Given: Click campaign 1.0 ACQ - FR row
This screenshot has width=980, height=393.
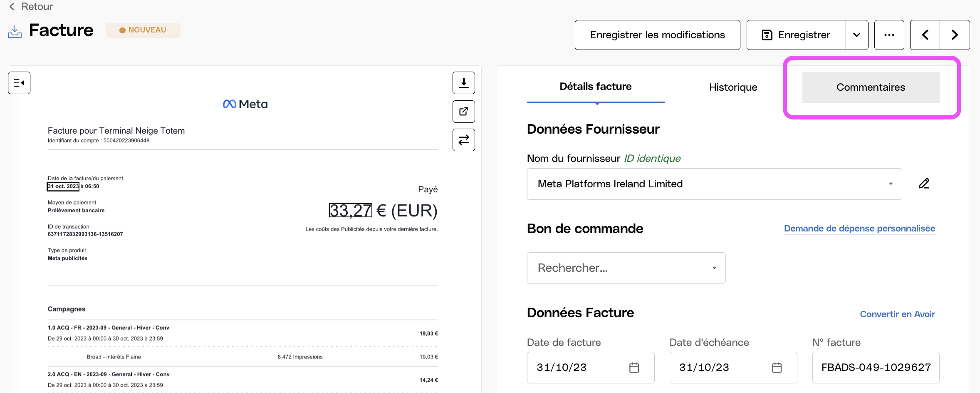Looking at the screenshot, I should (243, 333).
